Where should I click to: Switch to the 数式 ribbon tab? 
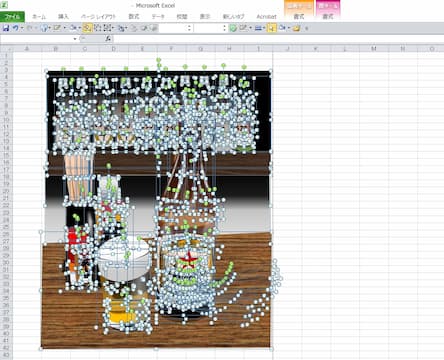[x=134, y=16]
